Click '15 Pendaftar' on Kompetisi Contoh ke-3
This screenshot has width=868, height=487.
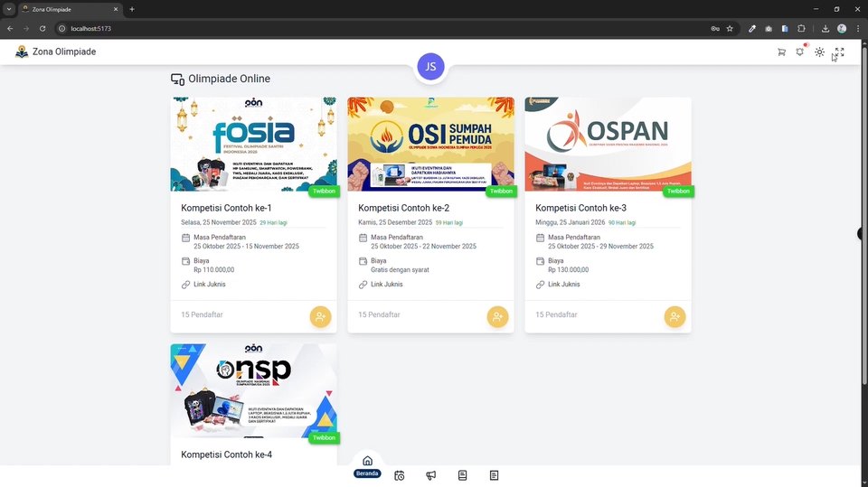click(x=556, y=314)
